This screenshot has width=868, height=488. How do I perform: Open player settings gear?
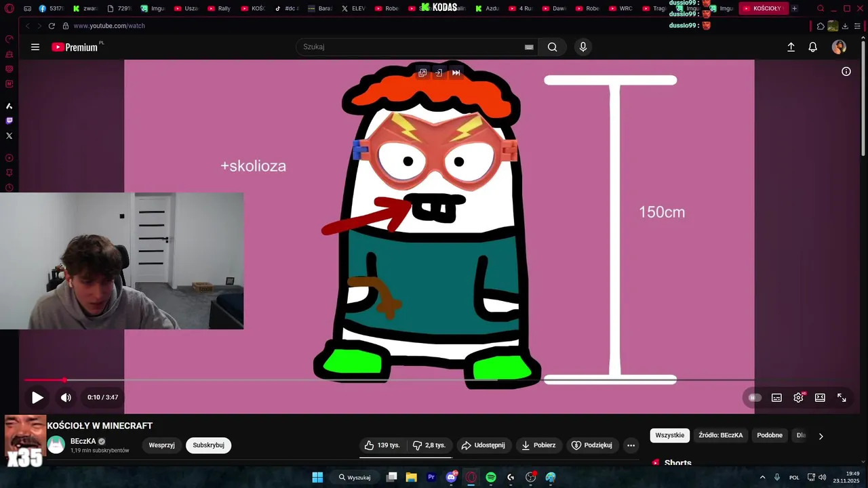[x=798, y=398]
